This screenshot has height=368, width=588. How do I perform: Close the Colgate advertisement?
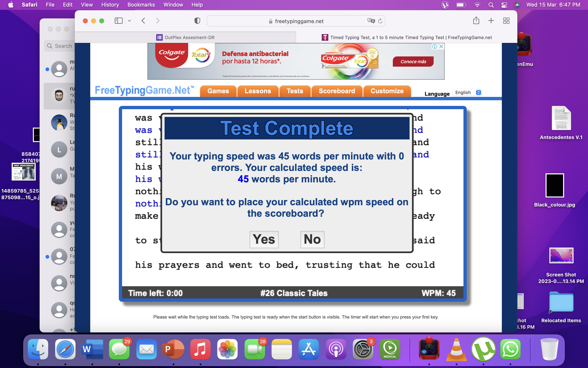441,46
